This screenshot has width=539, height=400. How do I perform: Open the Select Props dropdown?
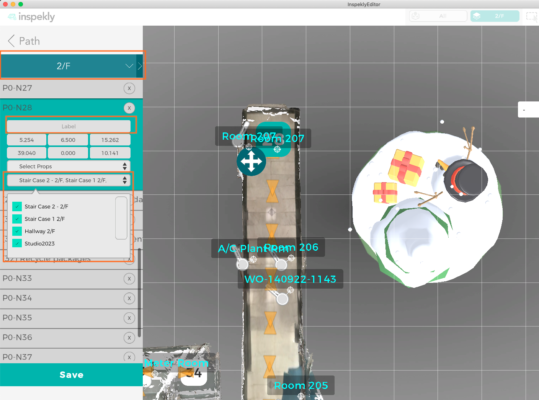pyautogui.click(x=69, y=166)
